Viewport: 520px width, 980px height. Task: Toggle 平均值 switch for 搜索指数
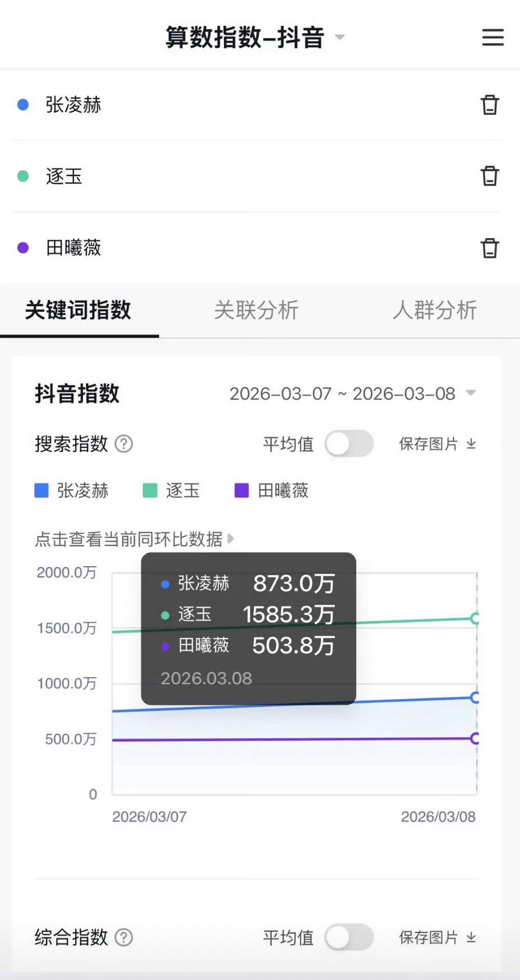[350, 444]
